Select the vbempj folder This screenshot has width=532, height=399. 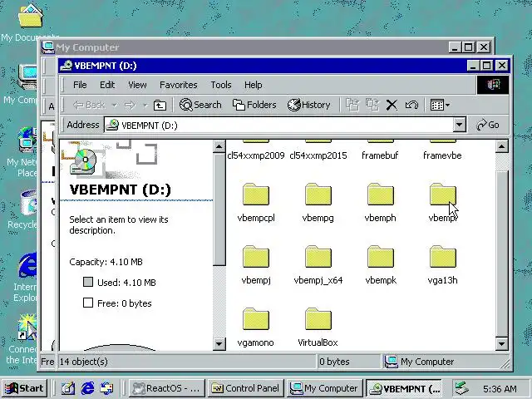pos(256,265)
